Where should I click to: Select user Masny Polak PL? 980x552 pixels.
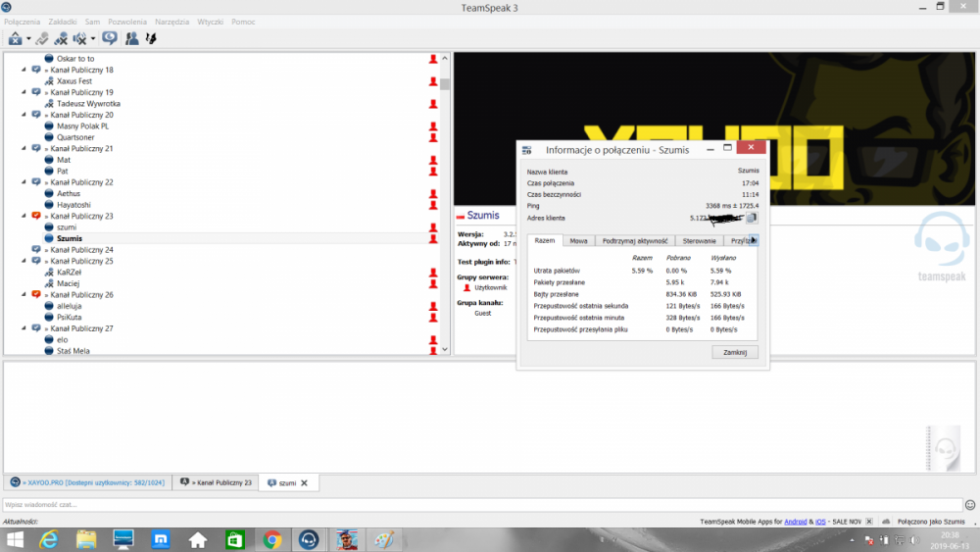82,126
